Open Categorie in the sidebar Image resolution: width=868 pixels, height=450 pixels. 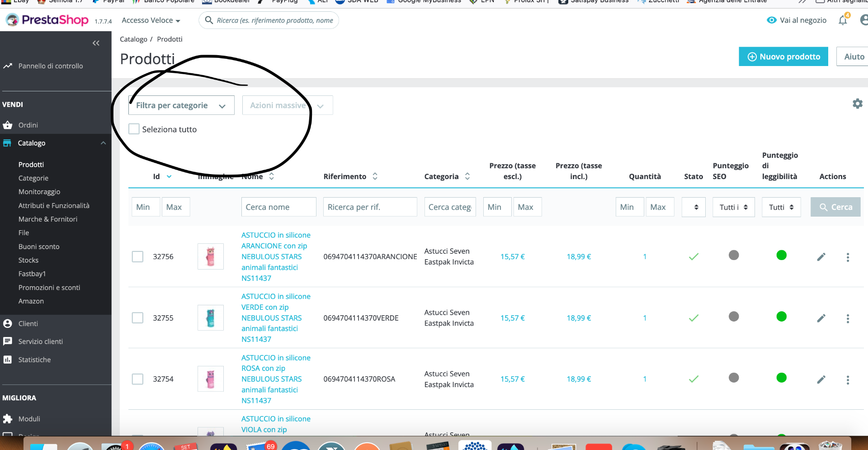(33, 178)
